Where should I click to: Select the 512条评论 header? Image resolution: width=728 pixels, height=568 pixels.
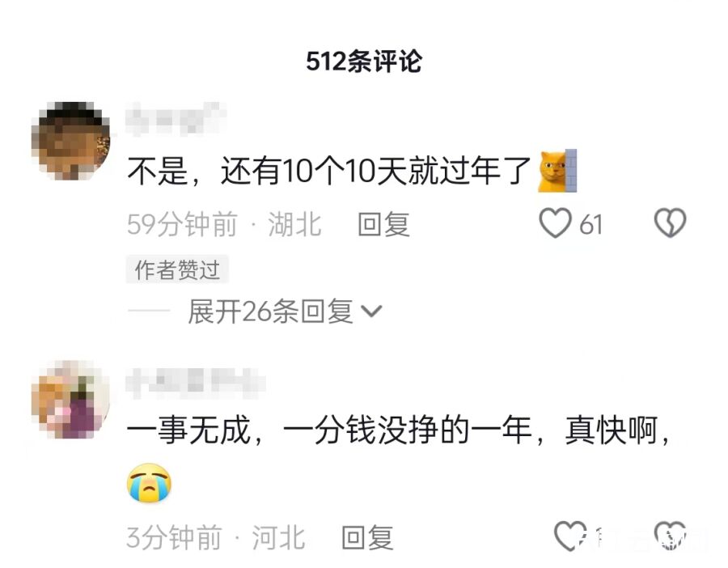pos(363,61)
